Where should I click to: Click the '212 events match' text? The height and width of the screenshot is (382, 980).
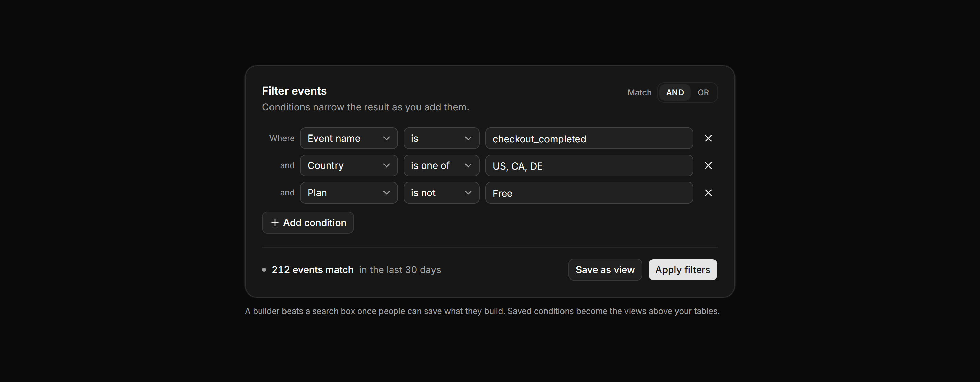[312, 270]
